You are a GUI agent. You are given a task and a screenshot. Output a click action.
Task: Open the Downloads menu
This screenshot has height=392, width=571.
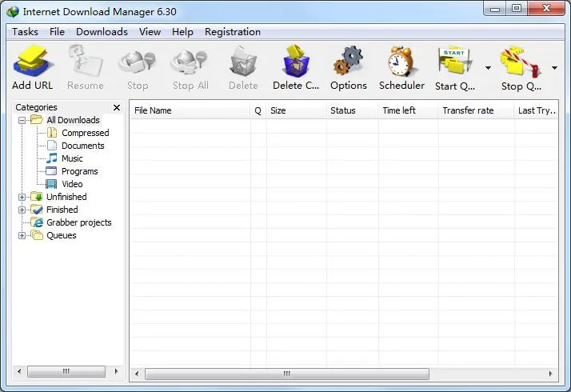click(102, 32)
